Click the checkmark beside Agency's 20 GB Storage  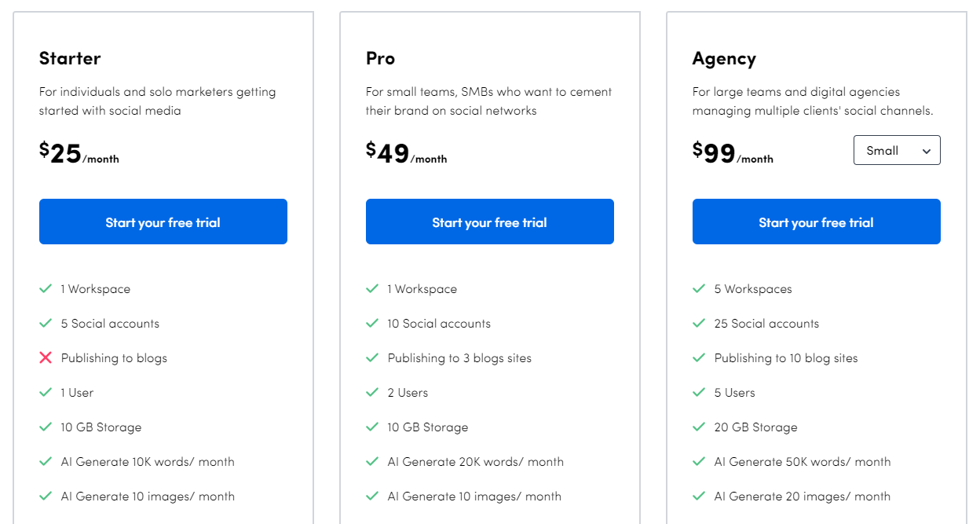tap(699, 427)
